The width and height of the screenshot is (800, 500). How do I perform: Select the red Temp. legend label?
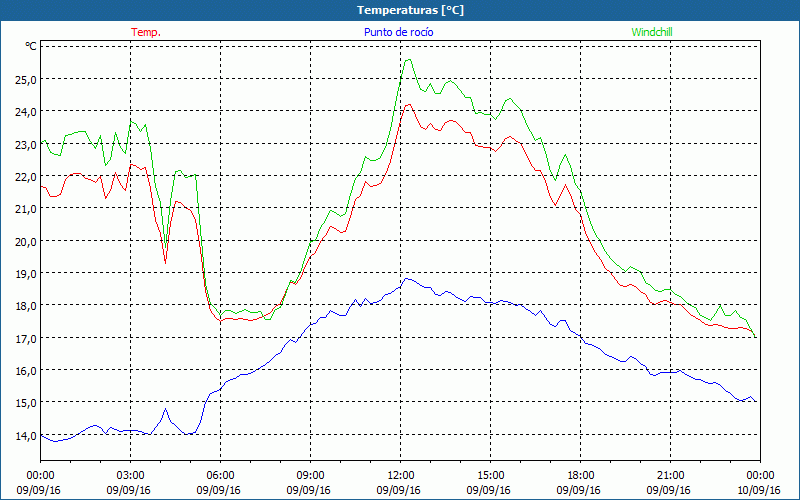[x=146, y=32]
